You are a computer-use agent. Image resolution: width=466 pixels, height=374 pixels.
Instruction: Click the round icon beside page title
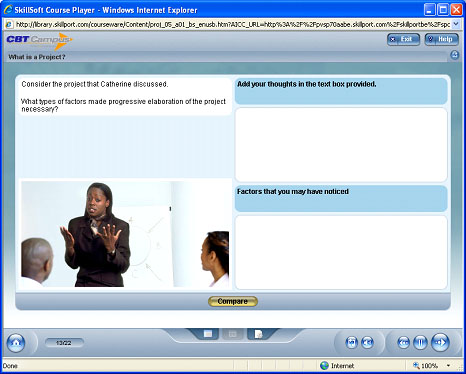[x=454, y=55]
